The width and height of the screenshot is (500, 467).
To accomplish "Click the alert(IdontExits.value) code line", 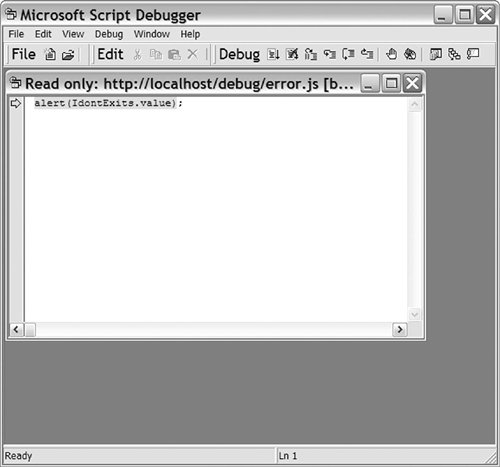I will pyautogui.click(x=108, y=103).
